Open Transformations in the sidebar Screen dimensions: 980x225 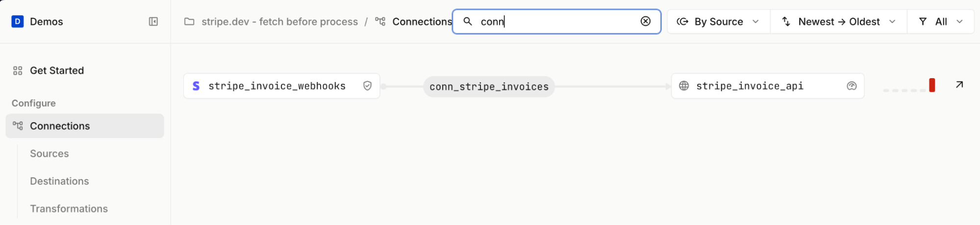pyautogui.click(x=69, y=209)
